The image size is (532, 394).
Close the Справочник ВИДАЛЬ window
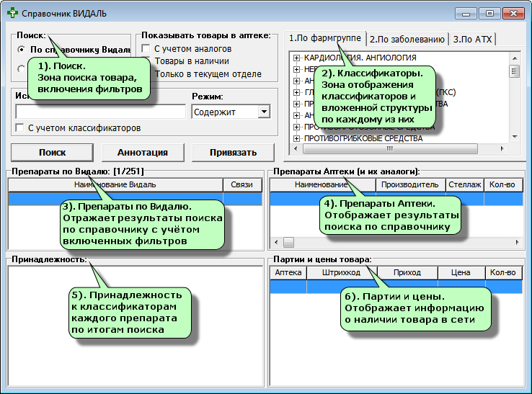513,14
